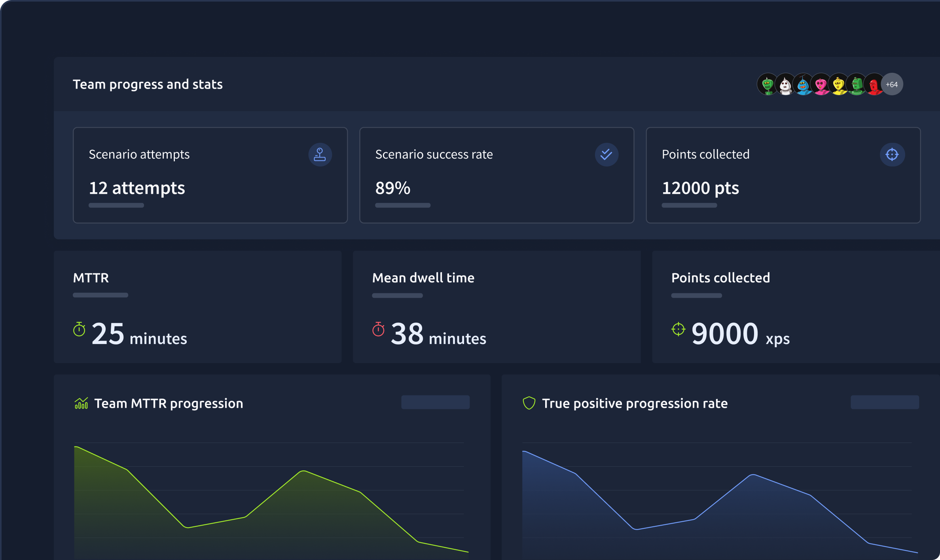This screenshot has width=940, height=560.
Task: Click the green stopwatch icon beside MTTR
Action: tap(79, 329)
